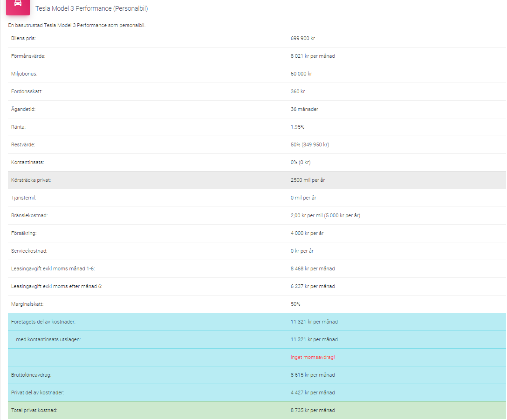The height and width of the screenshot is (420, 507).
Task: Select Företagets del value '11 321 kr per månad'
Action: 314,322
